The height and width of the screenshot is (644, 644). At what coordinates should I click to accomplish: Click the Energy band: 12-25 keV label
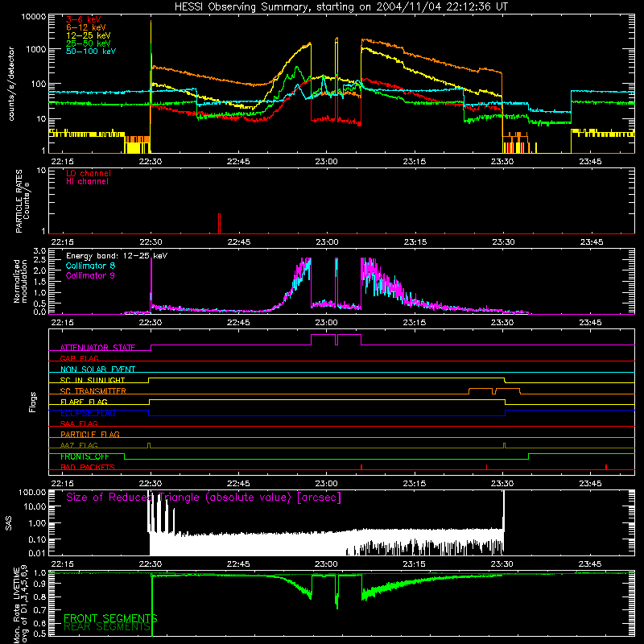[x=117, y=256]
